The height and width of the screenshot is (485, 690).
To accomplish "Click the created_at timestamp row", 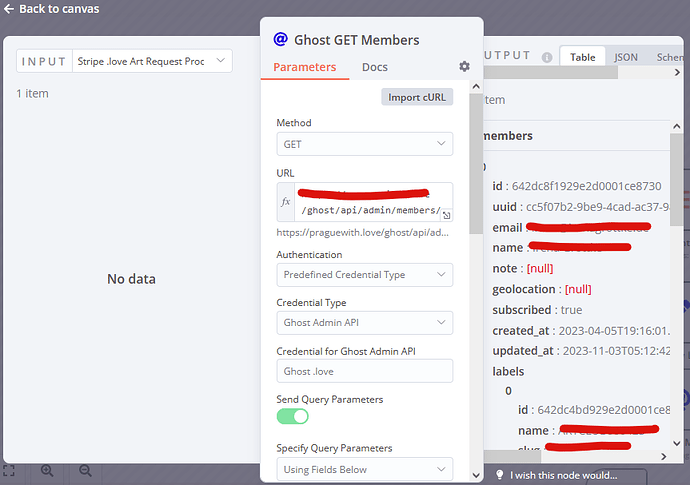I will click(x=581, y=331).
